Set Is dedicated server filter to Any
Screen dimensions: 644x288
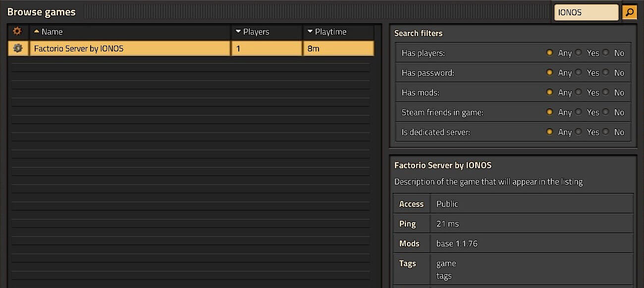tap(549, 132)
